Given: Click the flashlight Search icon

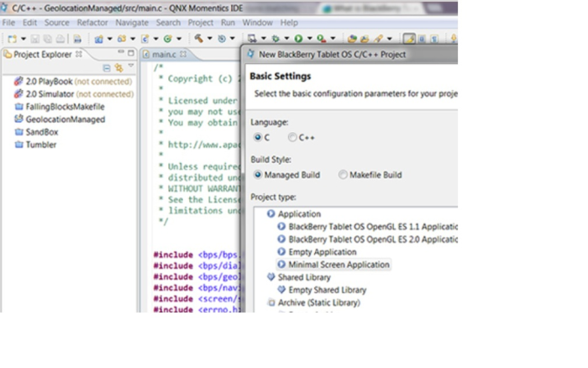Looking at the screenshot, I should pyautogui.click(x=378, y=39).
